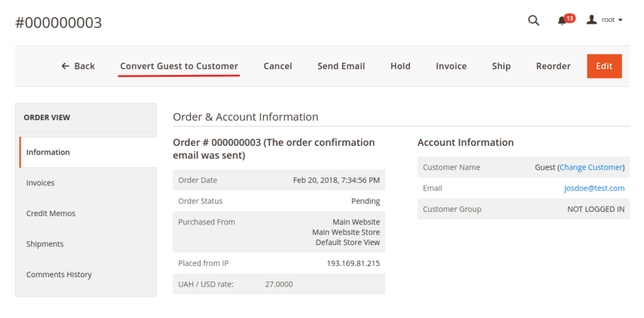Click the search magnifier icon
This screenshot has width=644, height=318.
[533, 21]
